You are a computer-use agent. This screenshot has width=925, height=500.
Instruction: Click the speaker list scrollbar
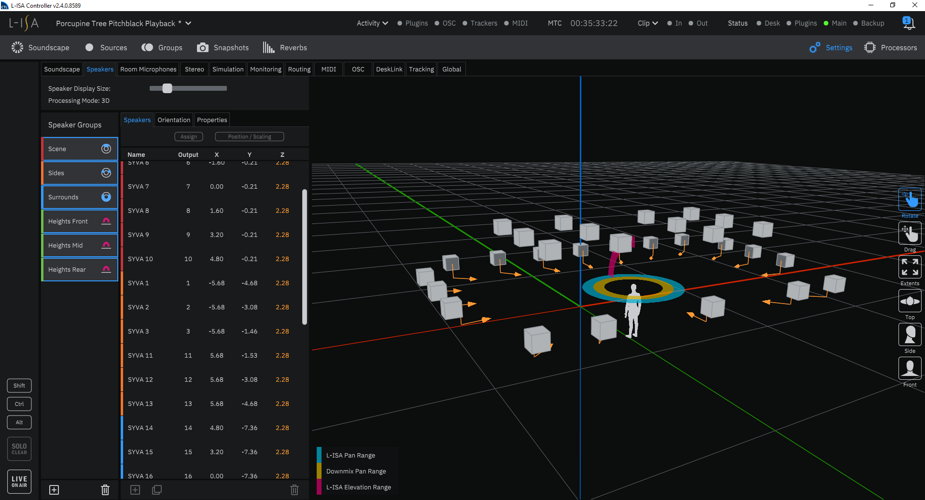pos(304,256)
